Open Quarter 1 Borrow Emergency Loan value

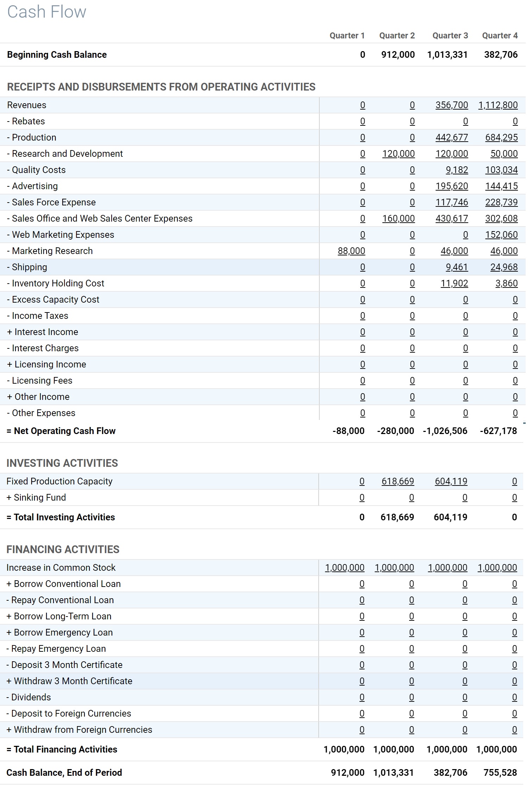click(362, 632)
